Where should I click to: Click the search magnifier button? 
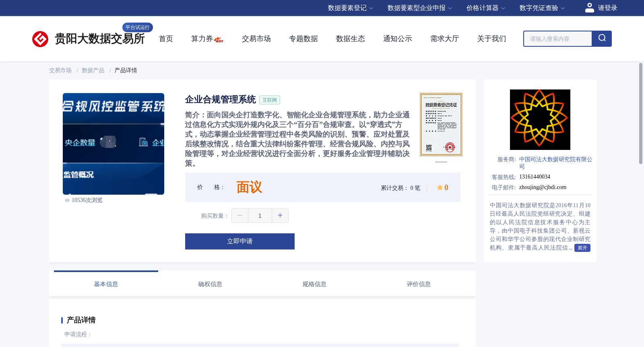tap(602, 39)
